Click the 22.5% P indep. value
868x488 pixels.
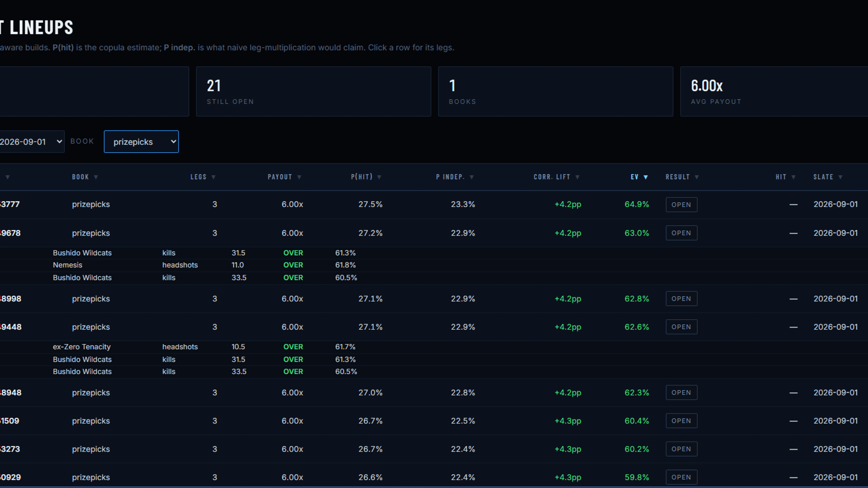click(463, 421)
